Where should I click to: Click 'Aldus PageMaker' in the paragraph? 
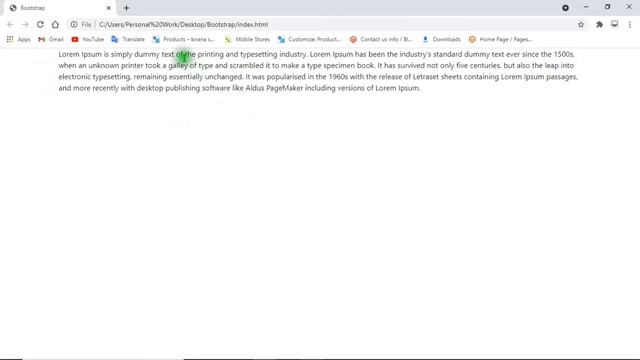[274, 88]
